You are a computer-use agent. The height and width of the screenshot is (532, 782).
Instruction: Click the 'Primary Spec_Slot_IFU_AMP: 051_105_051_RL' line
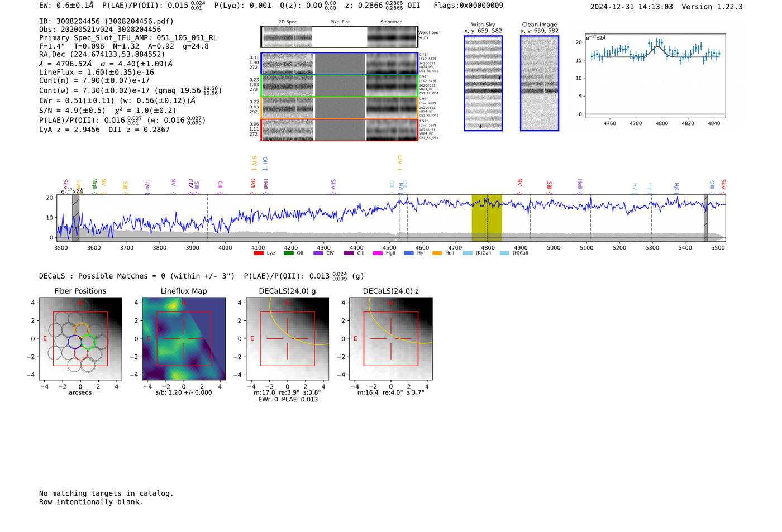[128, 38]
